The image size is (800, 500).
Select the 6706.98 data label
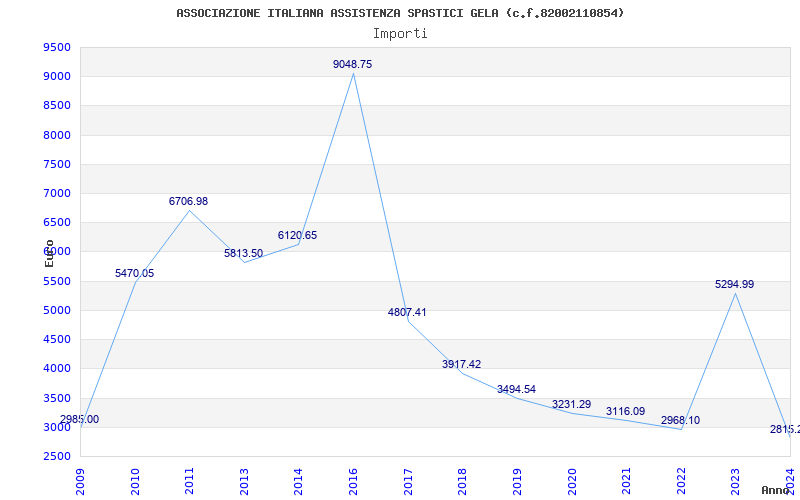tap(188, 201)
